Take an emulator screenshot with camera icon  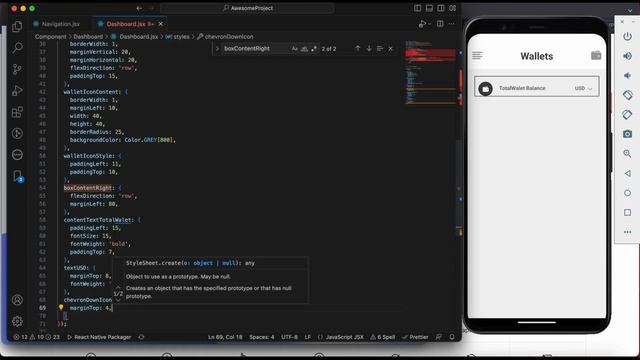pos(627,134)
